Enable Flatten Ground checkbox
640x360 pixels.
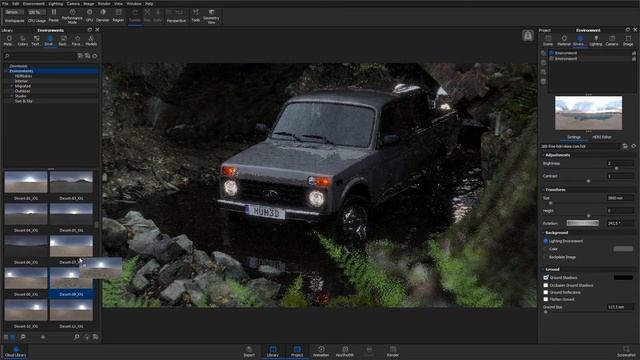tap(546, 299)
